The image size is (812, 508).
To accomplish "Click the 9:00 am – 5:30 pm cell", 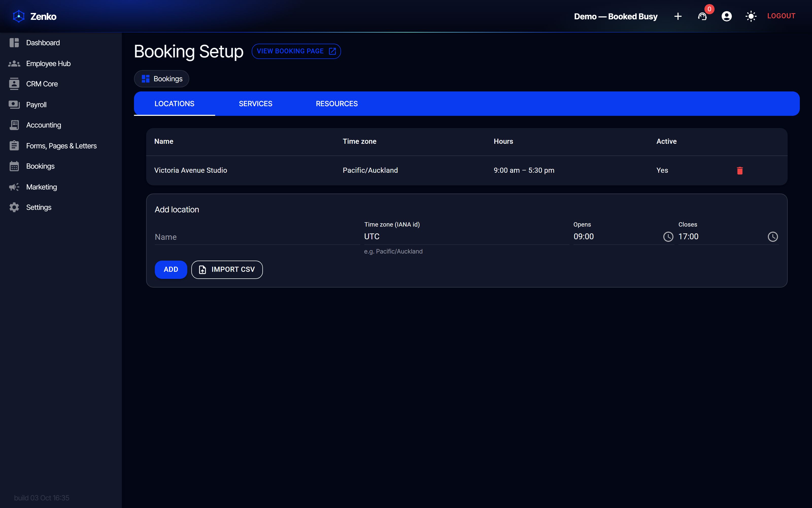I will (524, 170).
